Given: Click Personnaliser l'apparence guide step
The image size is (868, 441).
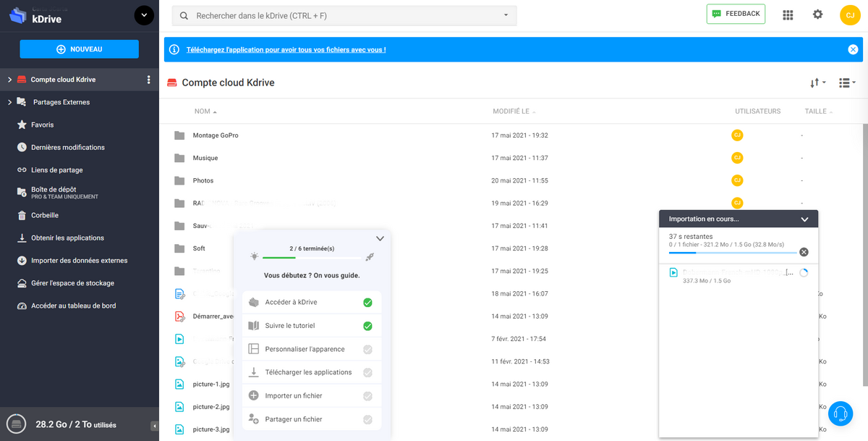Looking at the screenshot, I should [312, 349].
